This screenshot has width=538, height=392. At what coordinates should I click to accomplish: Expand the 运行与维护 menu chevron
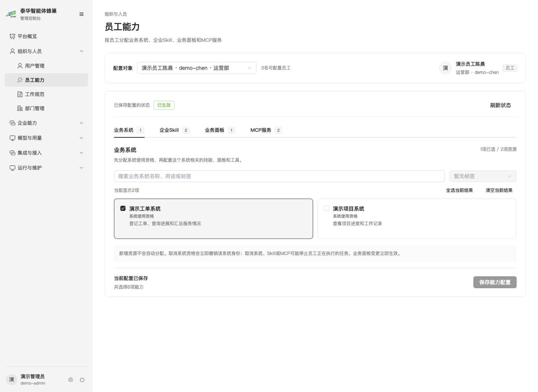(x=81, y=168)
